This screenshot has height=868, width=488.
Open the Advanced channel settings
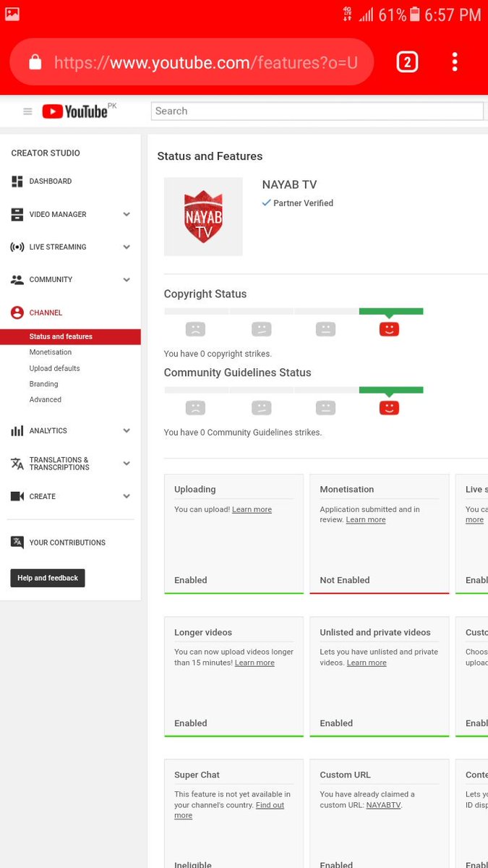click(46, 400)
